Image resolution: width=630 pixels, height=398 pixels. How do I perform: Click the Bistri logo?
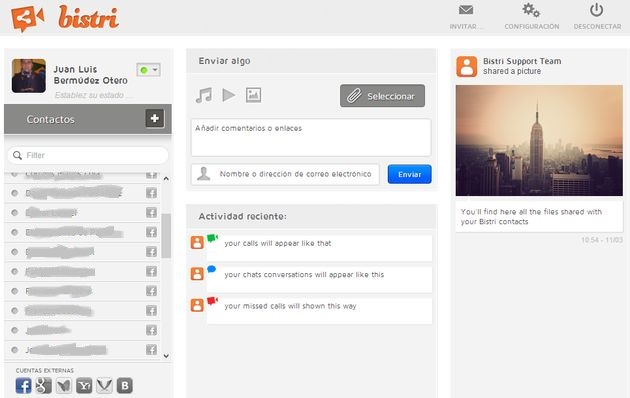(65, 18)
